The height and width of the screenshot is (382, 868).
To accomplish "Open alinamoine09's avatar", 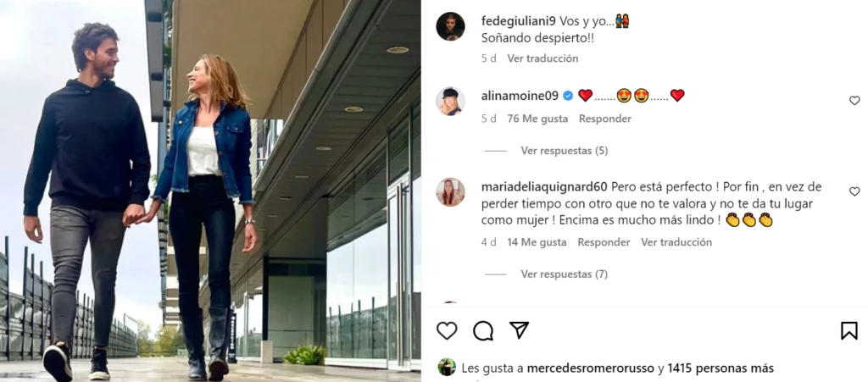I will coord(450,101).
